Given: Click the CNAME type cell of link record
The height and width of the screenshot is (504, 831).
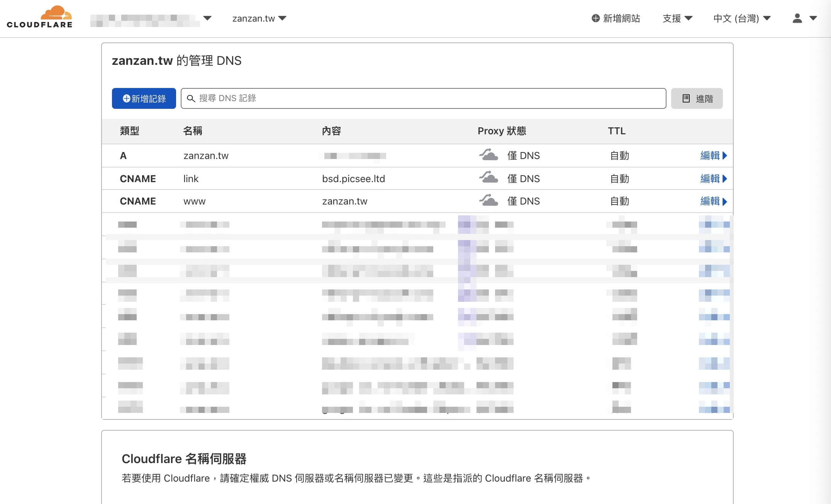Looking at the screenshot, I should [138, 179].
